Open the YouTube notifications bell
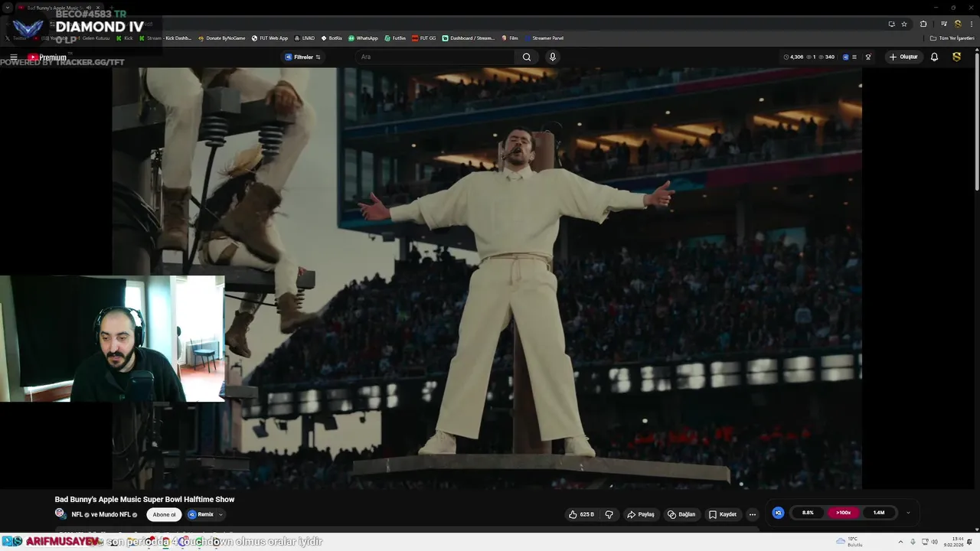 [934, 57]
